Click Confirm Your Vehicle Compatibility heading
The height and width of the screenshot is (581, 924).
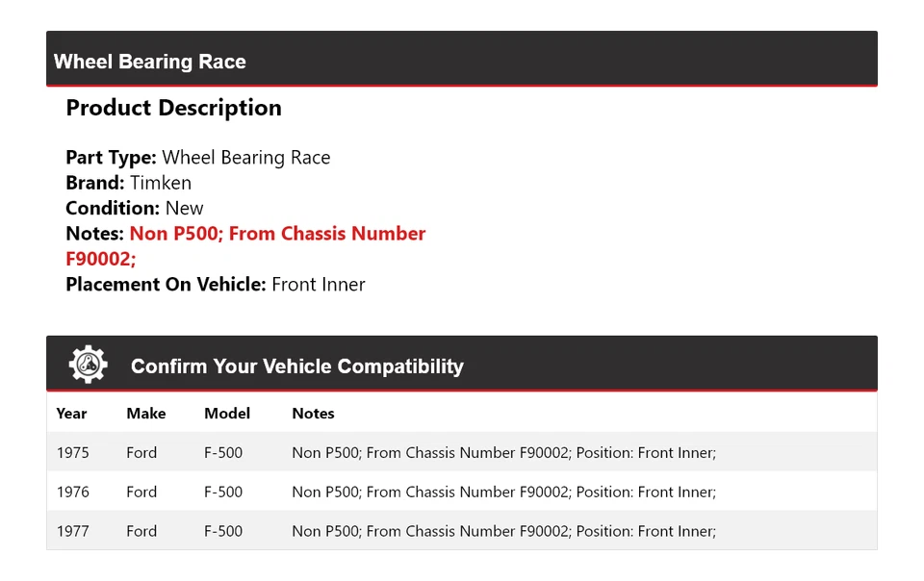pyautogui.click(x=296, y=366)
